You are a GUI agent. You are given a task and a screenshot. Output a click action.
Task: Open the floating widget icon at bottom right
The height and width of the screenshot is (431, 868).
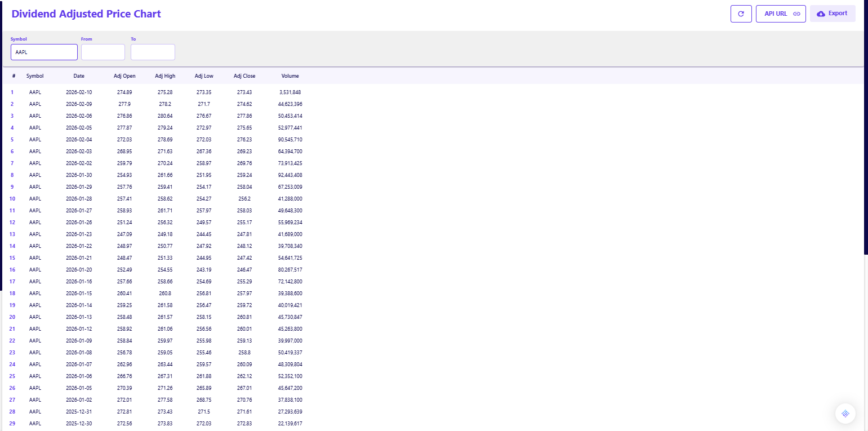[x=845, y=414]
